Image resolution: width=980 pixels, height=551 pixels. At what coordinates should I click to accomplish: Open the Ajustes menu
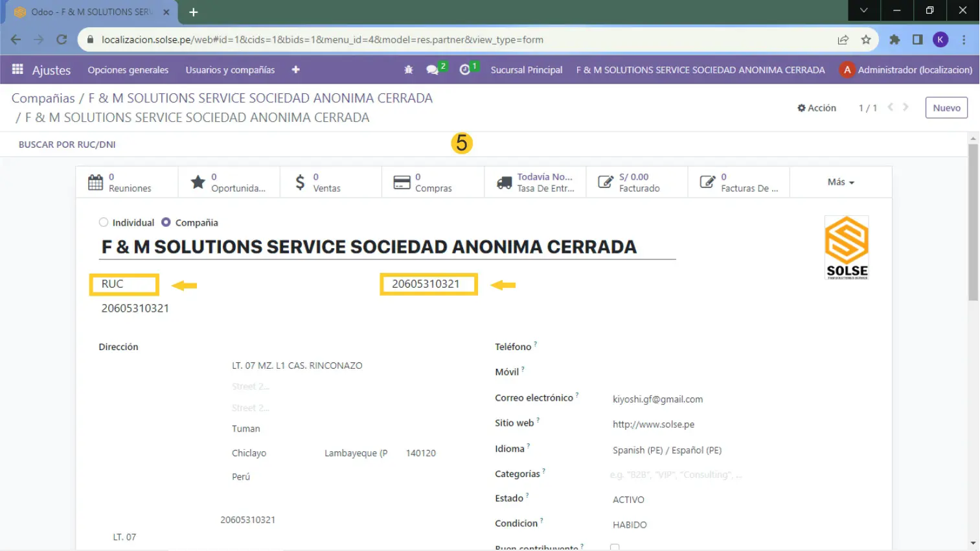pos(51,70)
